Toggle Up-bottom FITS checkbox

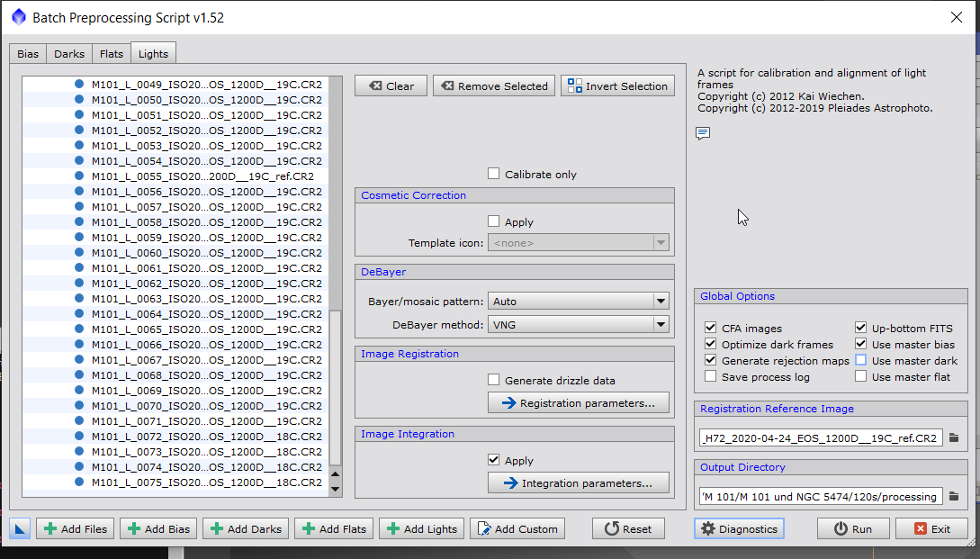click(x=860, y=328)
